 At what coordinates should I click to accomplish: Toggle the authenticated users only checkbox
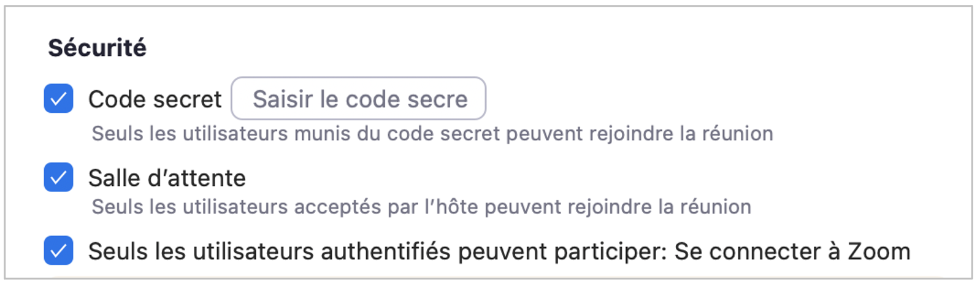(x=58, y=251)
